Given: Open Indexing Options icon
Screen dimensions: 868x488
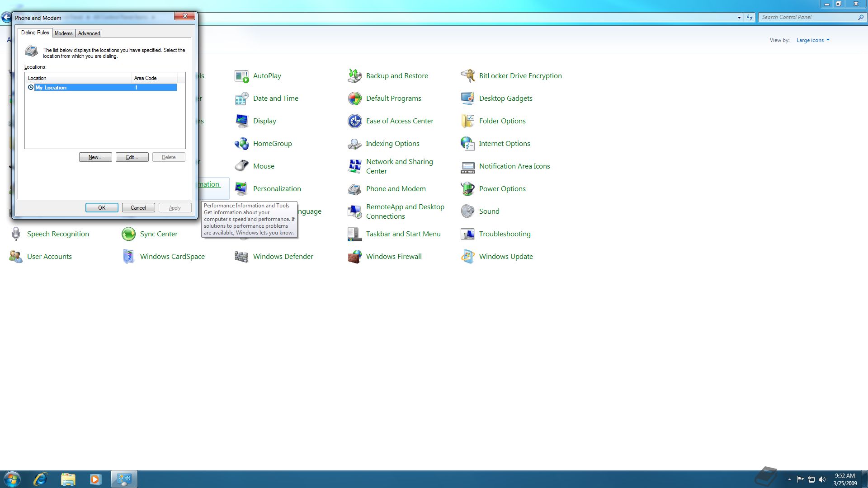Looking at the screenshot, I should point(354,144).
